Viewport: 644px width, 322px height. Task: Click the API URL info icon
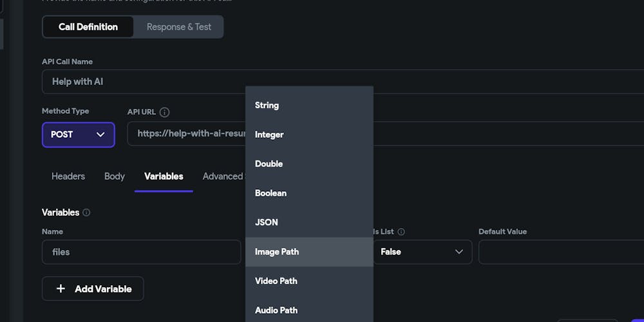click(x=164, y=112)
